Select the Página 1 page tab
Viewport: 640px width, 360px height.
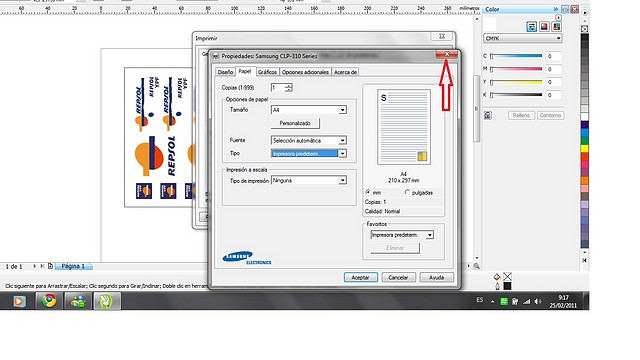point(73,266)
